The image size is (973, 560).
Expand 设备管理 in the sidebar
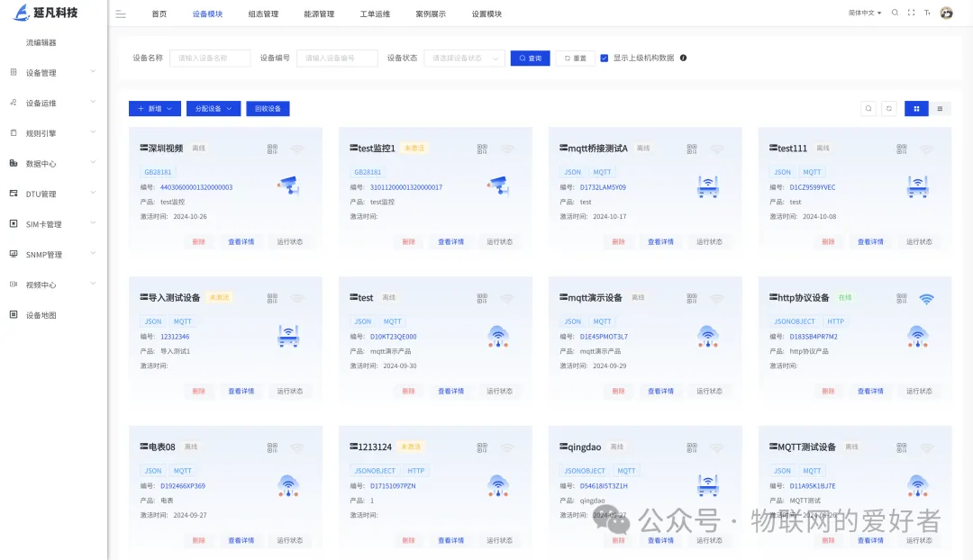[x=53, y=73]
